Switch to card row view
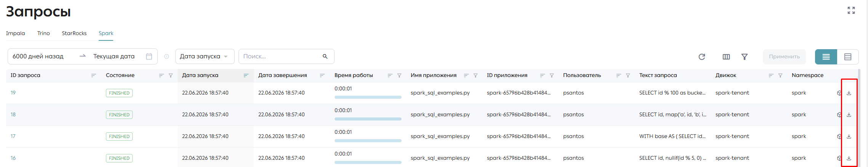The height and width of the screenshot is (167, 868). click(x=848, y=57)
